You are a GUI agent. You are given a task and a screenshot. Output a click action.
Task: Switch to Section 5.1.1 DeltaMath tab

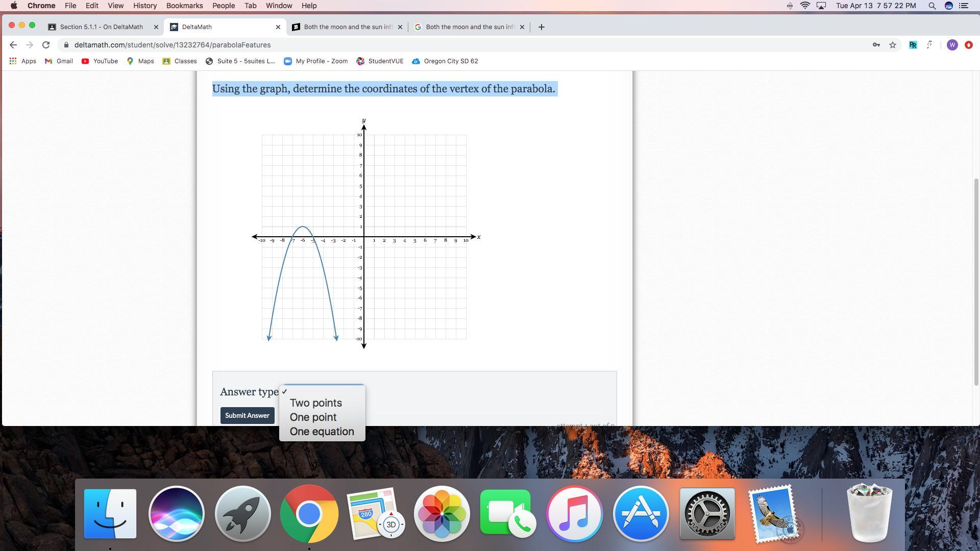(x=101, y=27)
